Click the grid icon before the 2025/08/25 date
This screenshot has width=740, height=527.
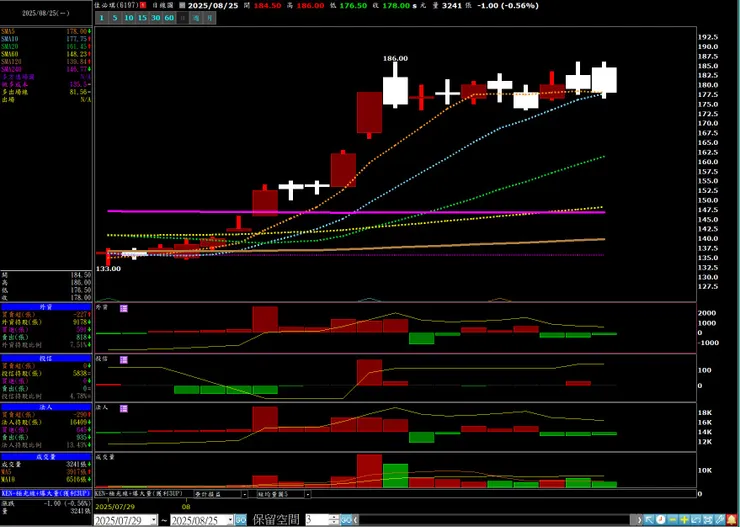click(182, 6)
